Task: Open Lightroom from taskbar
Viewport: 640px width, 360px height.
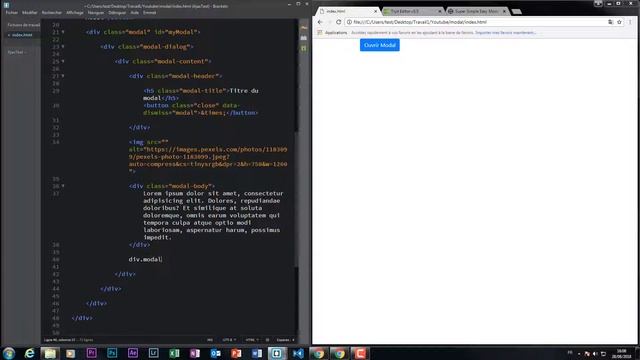Action: (x=153, y=353)
